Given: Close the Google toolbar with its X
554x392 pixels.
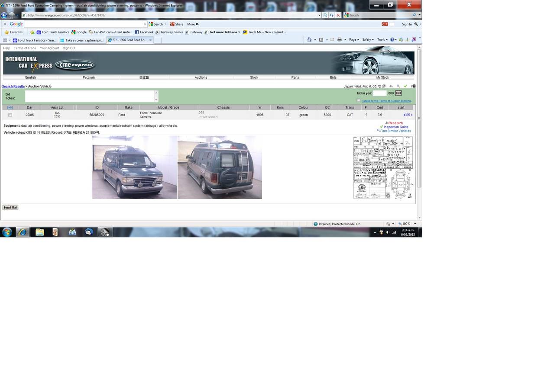Looking at the screenshot, I should [x=5, y=24].
